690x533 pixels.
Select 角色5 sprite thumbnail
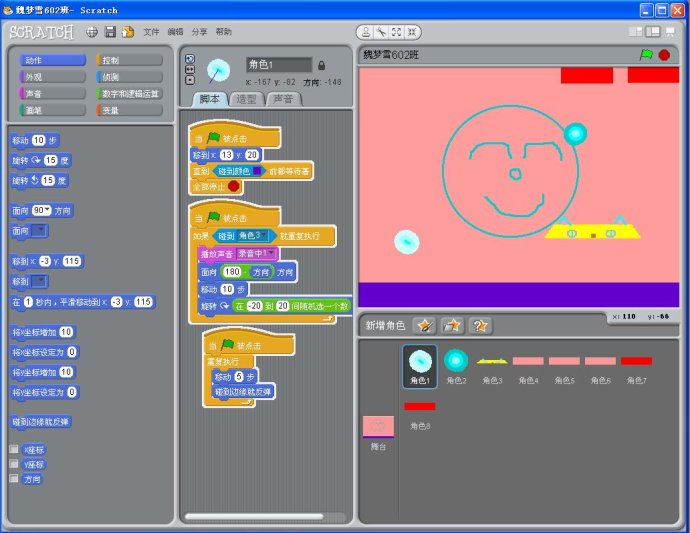564,365
